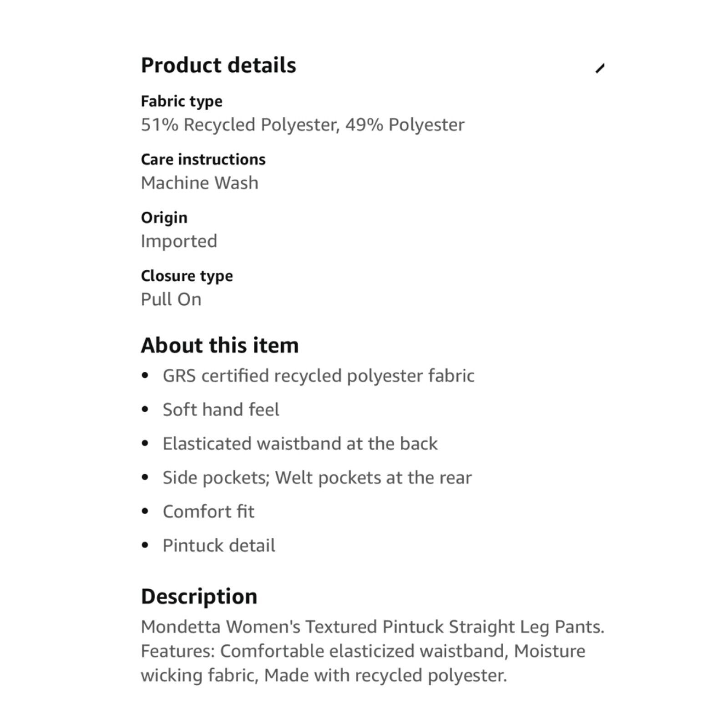Image resolution: width=728 pixels, height=728 pixels.
Task: Click the 51% Recycled Polyester fabric value
Action: point(303,125)
